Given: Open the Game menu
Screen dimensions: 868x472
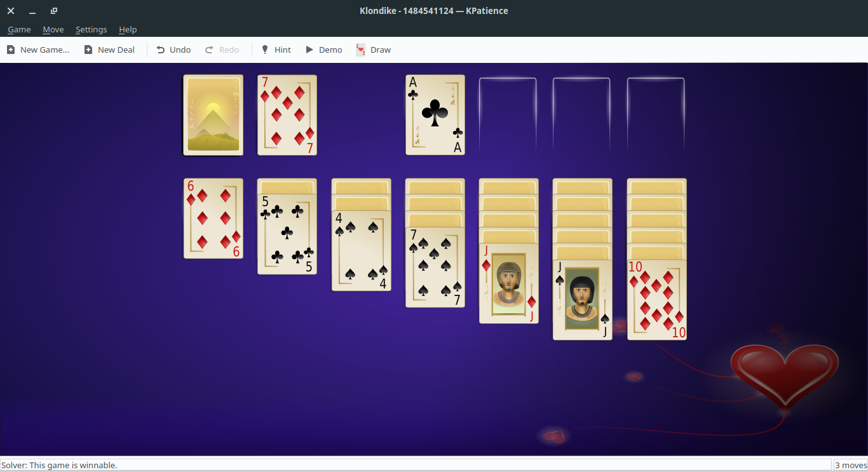Looking at the screenshot, I should coord(19,29).
